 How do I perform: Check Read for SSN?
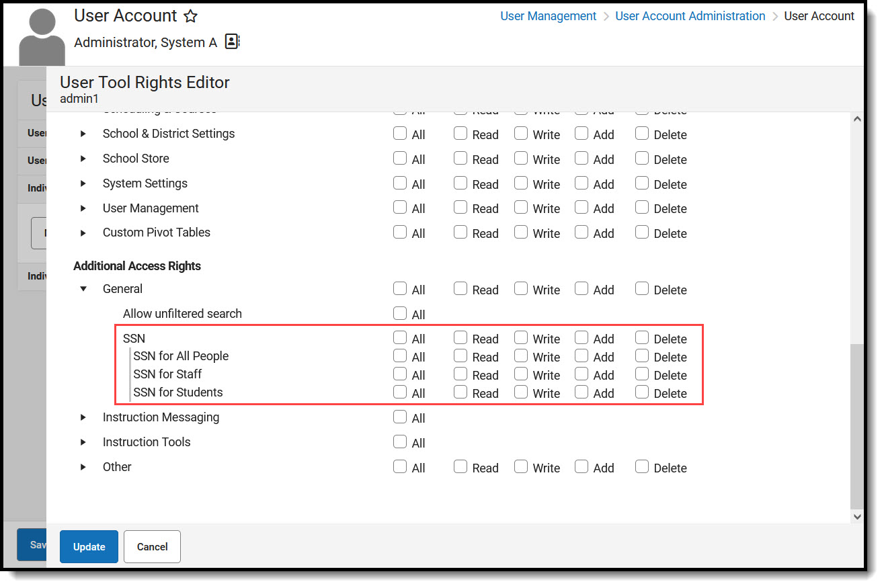pyautogui.click(x=460, y=337)
